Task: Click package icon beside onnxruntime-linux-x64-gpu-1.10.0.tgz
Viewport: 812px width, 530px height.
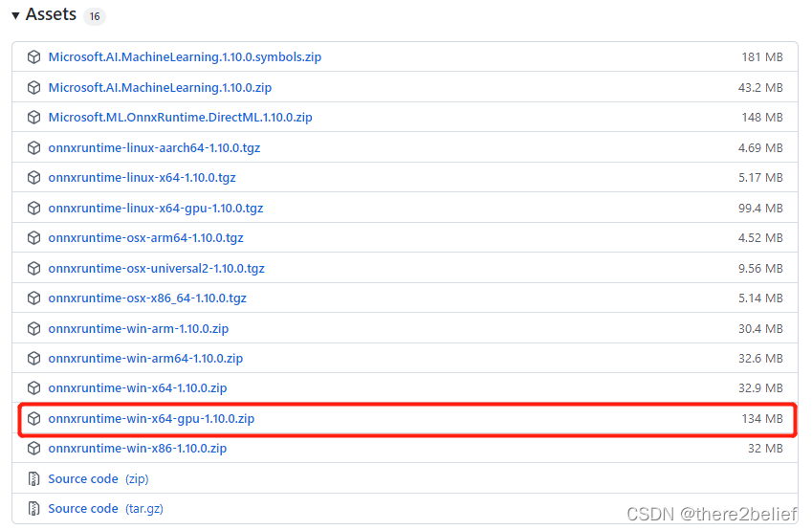Action: [33, 209]
